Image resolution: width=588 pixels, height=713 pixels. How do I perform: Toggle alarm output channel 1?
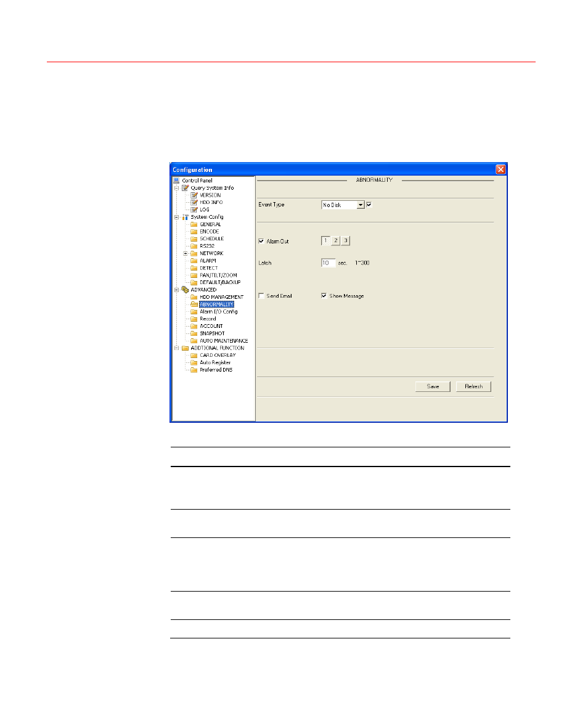pos(325,240)
